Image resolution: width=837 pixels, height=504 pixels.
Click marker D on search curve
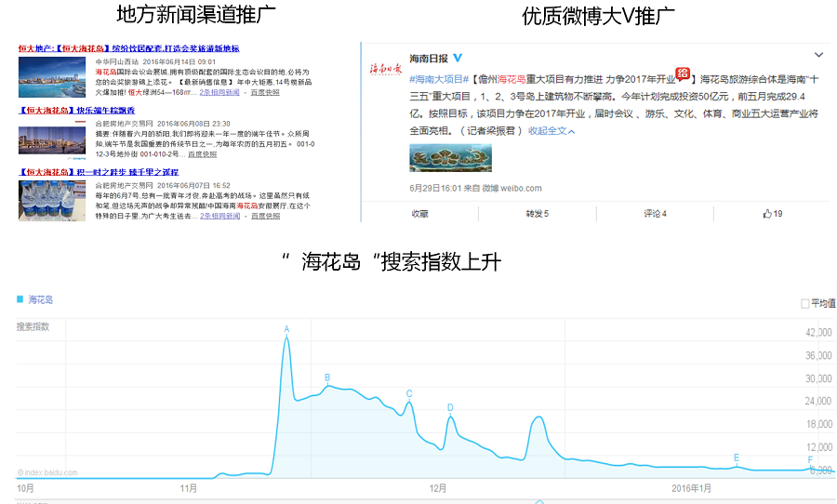tap(450, 408)
